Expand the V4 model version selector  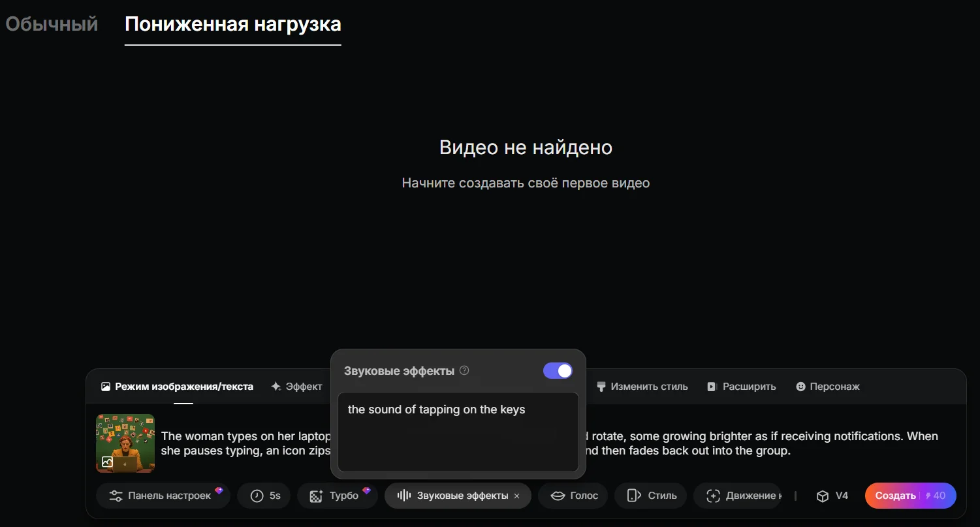pyautogui.click(x=832, y=496)
